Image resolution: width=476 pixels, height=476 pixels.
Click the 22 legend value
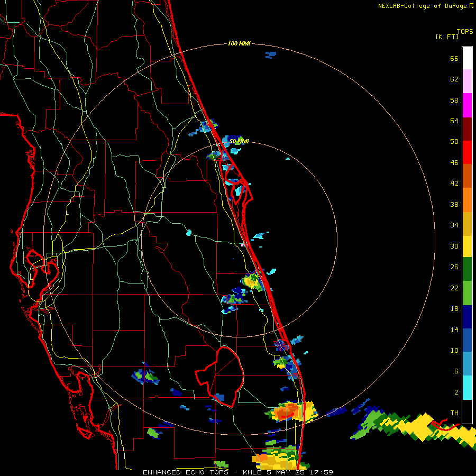pos(454,288)
